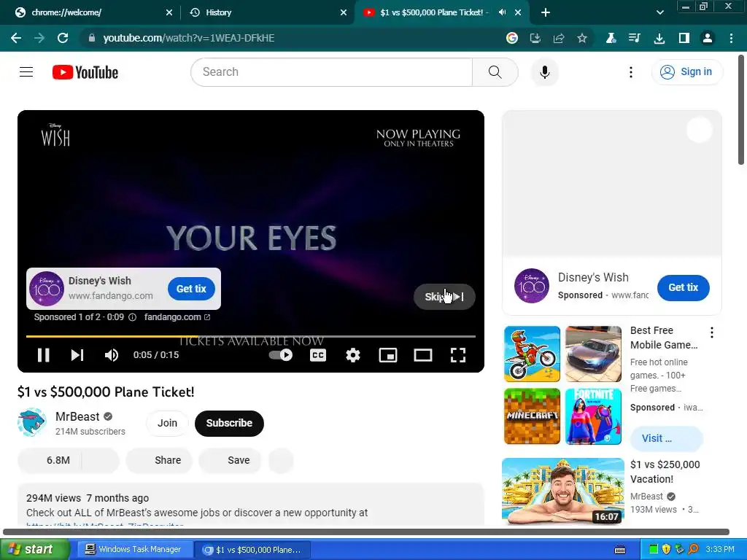Image resolution: width=747 pixels, height=560 pixels.
Task: Click Google icon in address bar
Action: tap(512, 38)
